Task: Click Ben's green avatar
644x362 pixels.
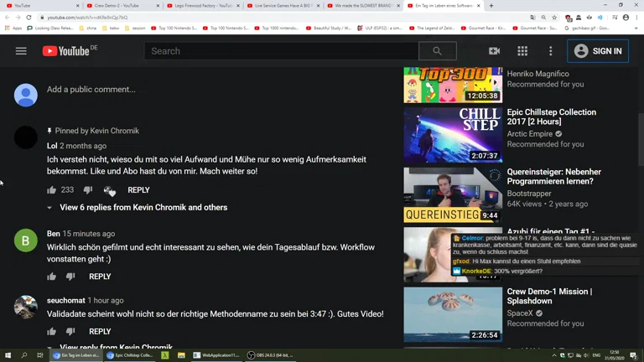Action: coord(25,240)
